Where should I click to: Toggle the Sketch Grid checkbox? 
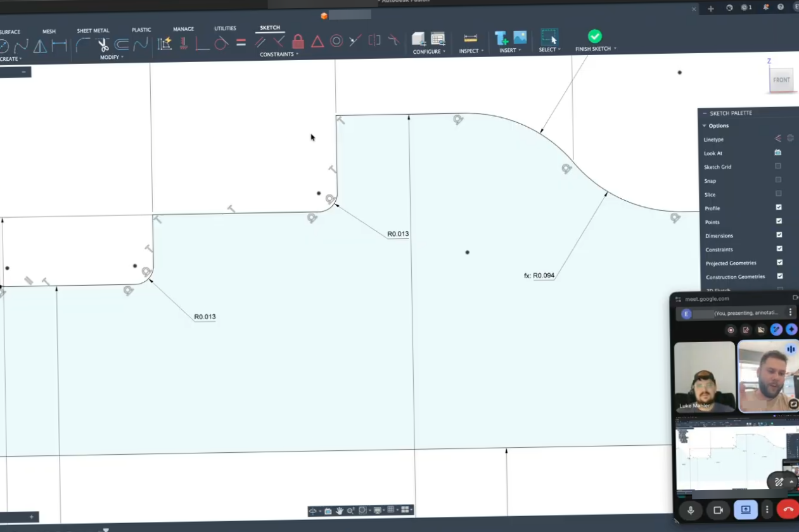pos(778,166)
